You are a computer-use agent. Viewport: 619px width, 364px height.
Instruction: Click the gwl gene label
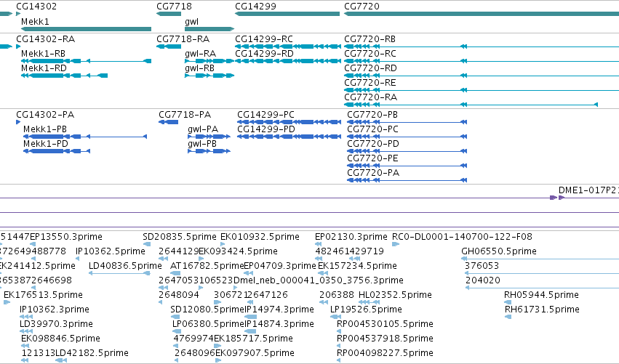(x=191, y=22)
